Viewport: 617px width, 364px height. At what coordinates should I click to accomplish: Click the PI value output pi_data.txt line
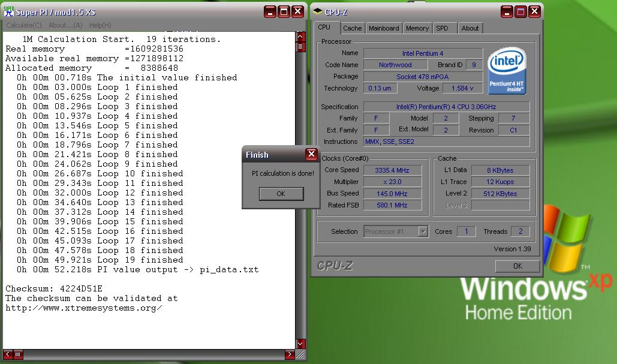[x=137, y=270]
